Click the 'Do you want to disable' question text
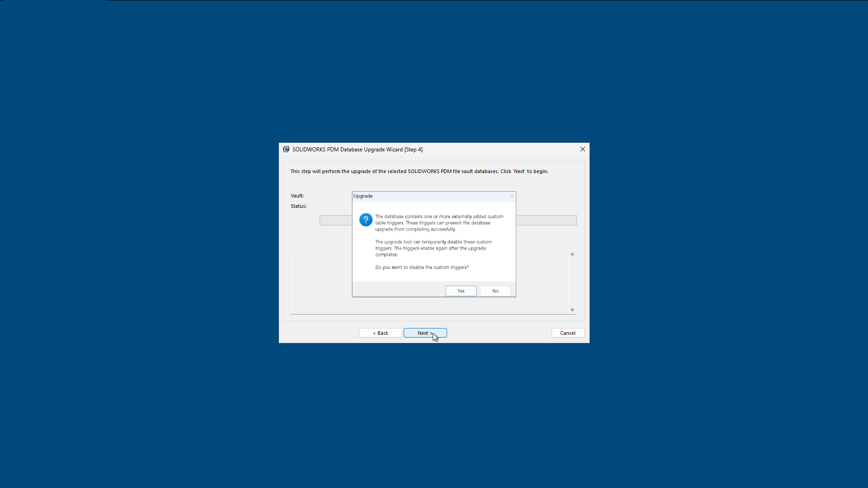The width and height of the screenshot is (868, 488). [x=422, y=267]
